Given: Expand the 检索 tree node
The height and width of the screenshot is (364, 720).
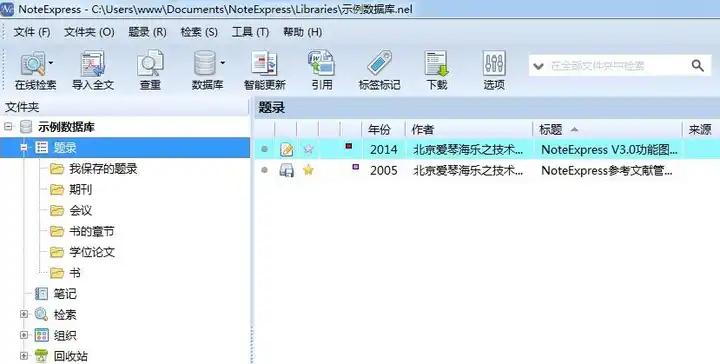Looking at the screenshot, I should 24,314.
